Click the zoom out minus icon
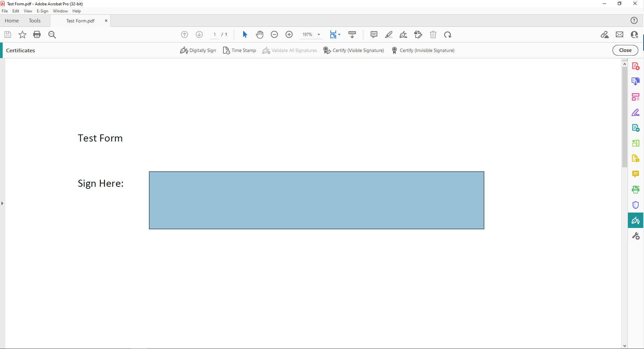Viewport: 644px width, 349px height. [x=274, y=35]
